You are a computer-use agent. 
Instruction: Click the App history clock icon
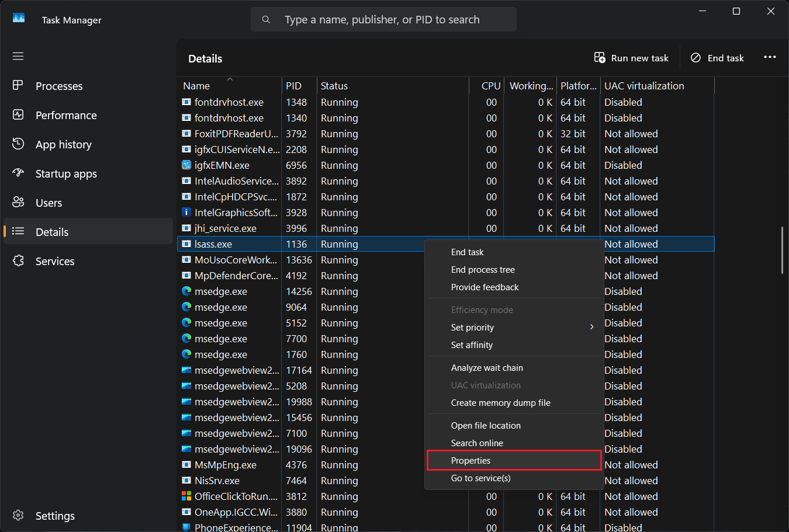pyautogui.click(x=18, y=144)
